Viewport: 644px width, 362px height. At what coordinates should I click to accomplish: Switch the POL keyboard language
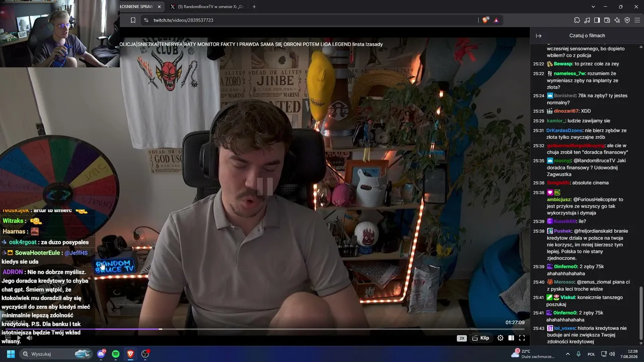(x=591, y=354)
